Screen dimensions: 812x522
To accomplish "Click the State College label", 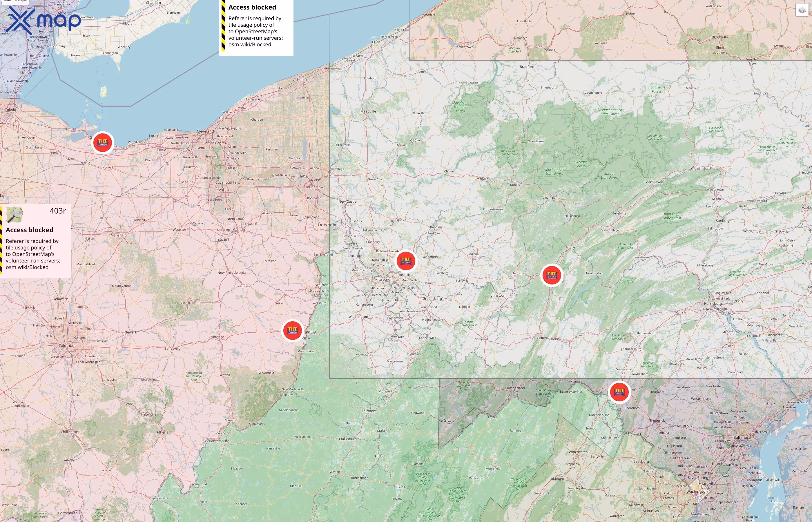I will pos(610,230).
